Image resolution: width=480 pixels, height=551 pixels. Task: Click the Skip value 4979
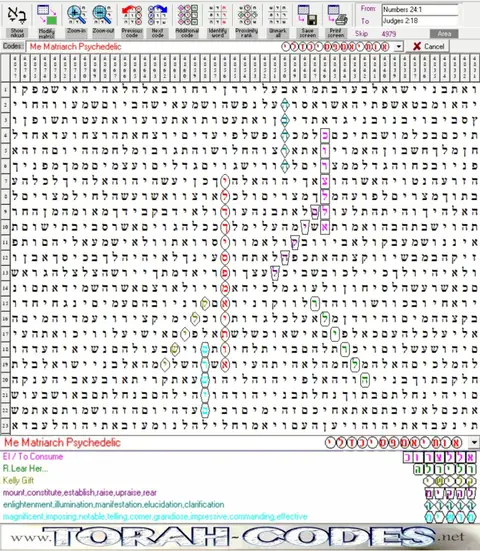click(x=389, y=34)
